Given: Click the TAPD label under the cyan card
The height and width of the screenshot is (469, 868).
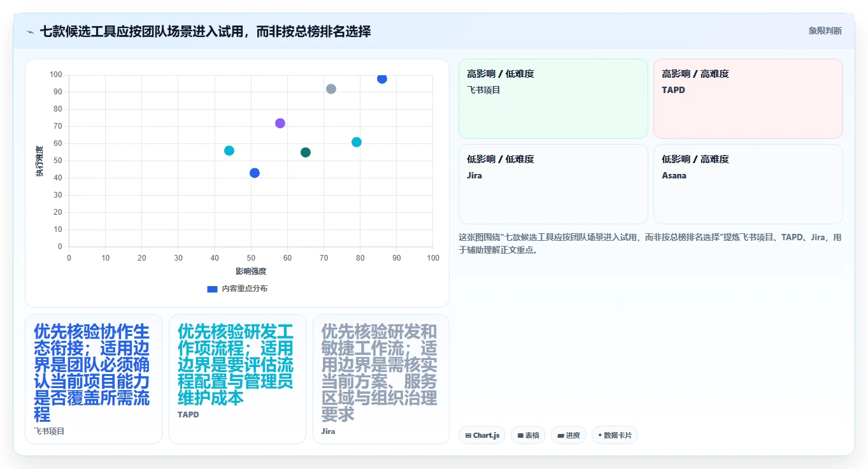Looking at the screenshot, I should 189,415.
